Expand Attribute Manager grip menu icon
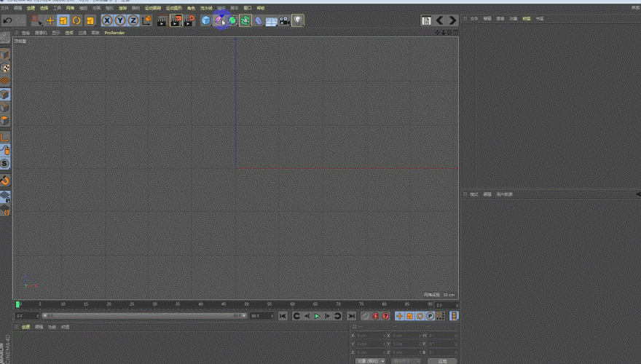 465,194
